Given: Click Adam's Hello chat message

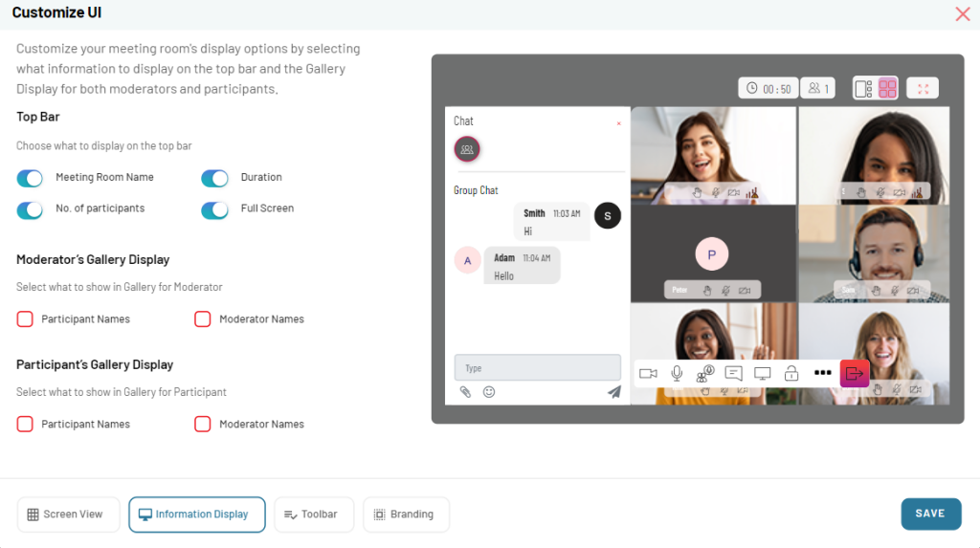Looking at the screenshot, I should coord(522,266).
